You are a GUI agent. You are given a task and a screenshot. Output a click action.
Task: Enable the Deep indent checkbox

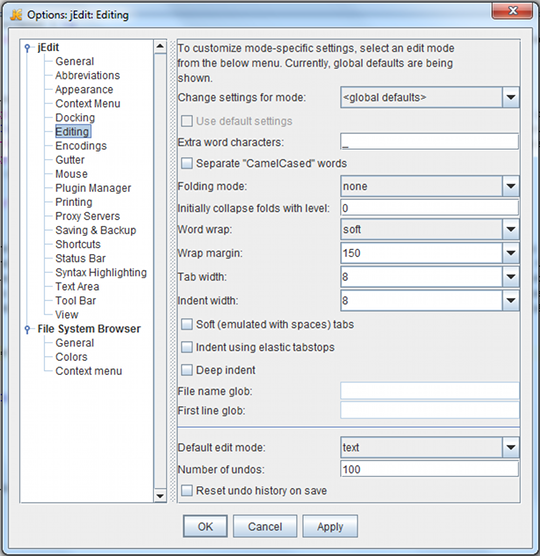tap(187, 370)
